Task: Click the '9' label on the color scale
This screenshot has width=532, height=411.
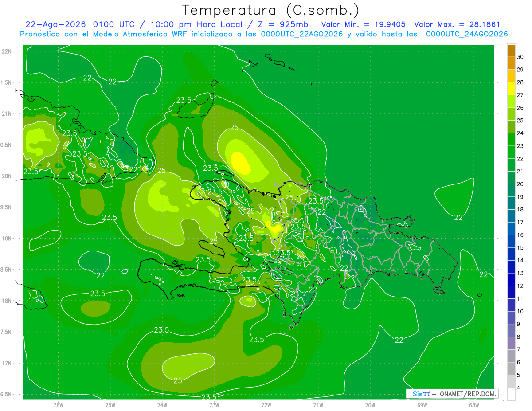Action: coord(519,324)
